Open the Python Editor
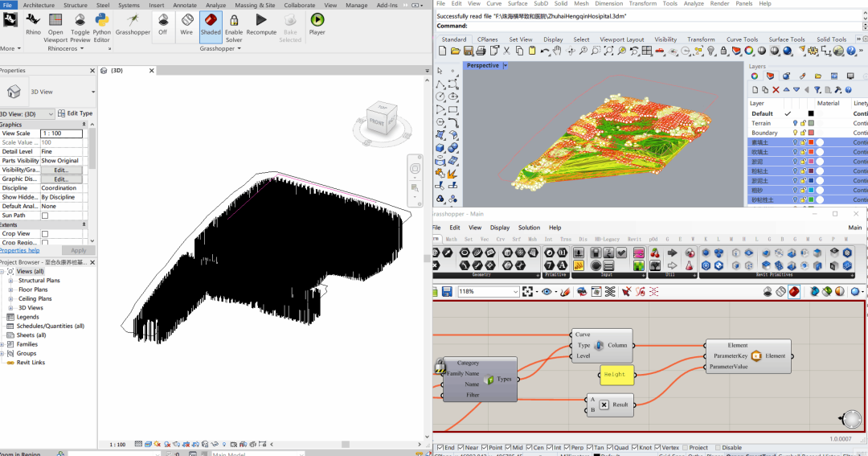The width and height of the screenshot is (868, 456). click(x=102, y=27)
